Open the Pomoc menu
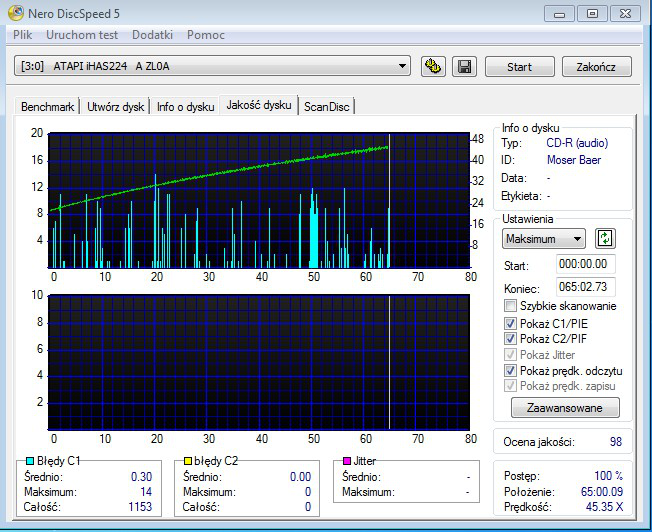This screenshot has width=652, height=532. coord(205,35)
